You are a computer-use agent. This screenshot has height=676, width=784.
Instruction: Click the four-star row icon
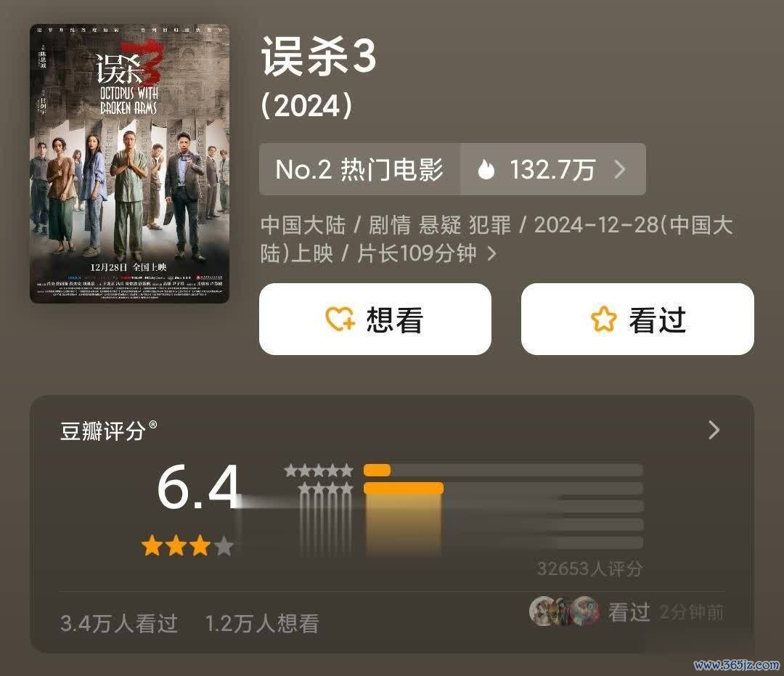pyautogui.click(x=325, y=489)
